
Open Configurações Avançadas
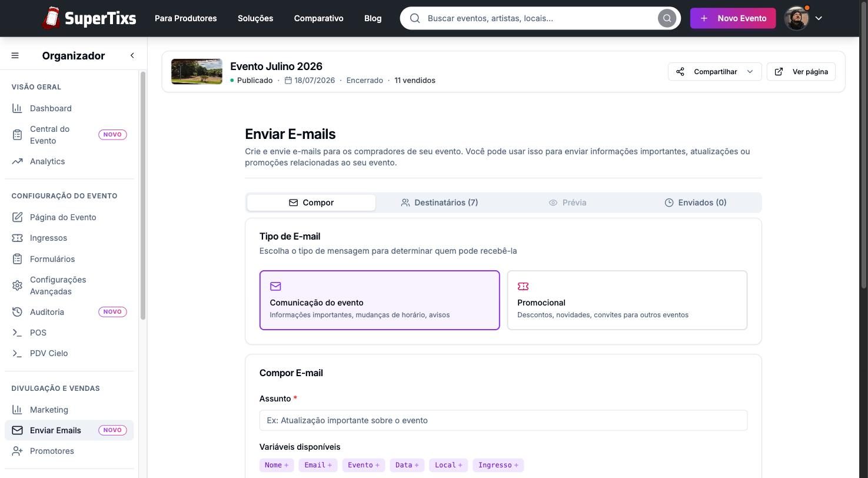coord(69,286)
